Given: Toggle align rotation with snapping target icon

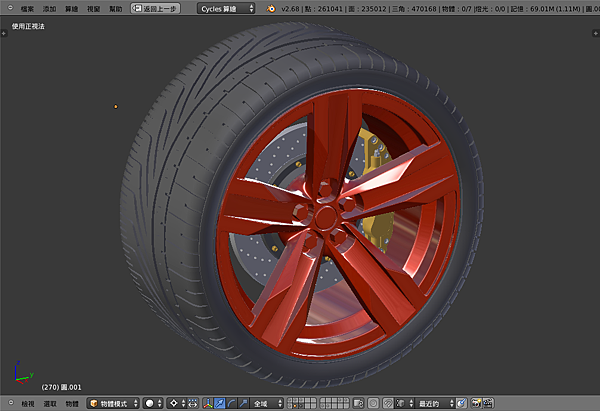Looking at the screenshot, I should pos(461,403).
